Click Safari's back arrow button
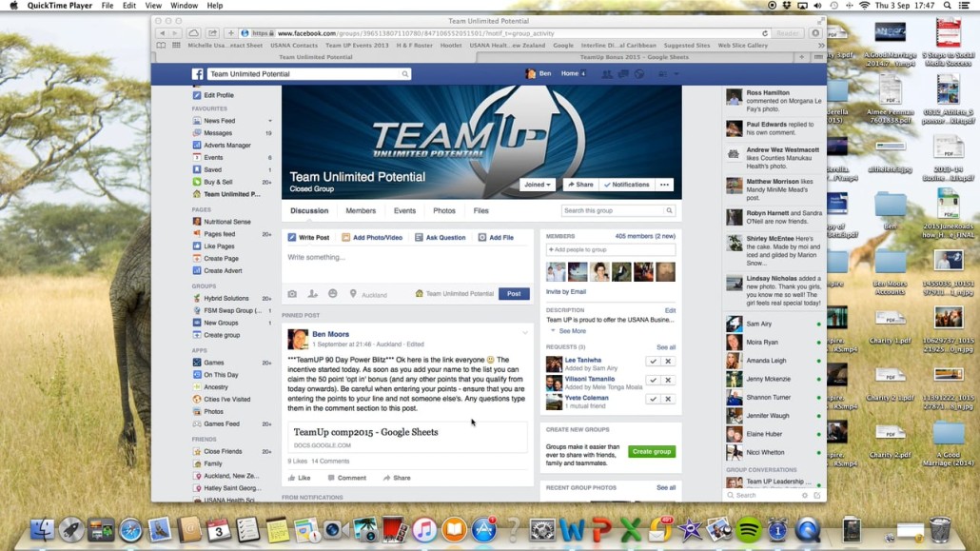This screenshot has width=980, height=551. tap(163, 33)
